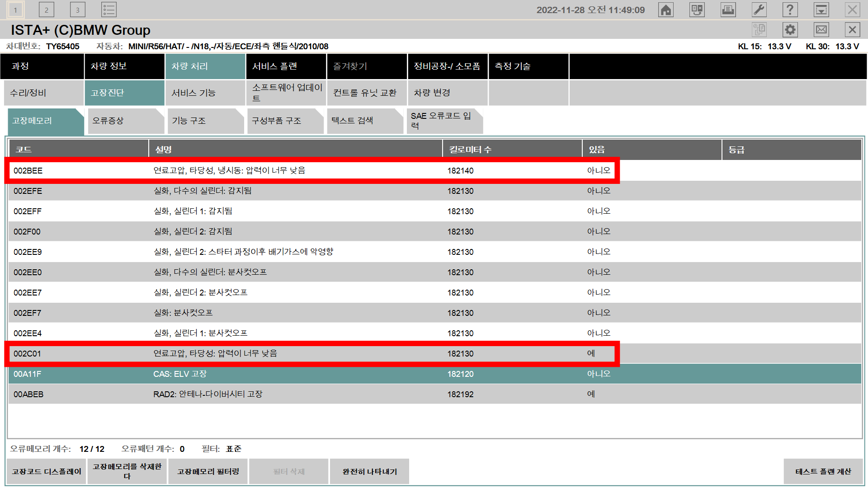Select fault code 002C01 row
This screenshot has height=488, width=868.
[x=312, y=354]
